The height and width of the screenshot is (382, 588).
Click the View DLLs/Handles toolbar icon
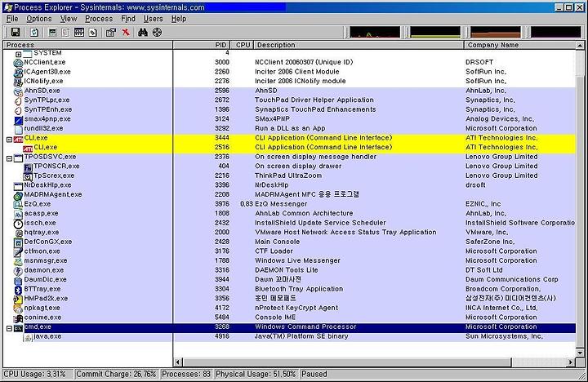(92, 32)
